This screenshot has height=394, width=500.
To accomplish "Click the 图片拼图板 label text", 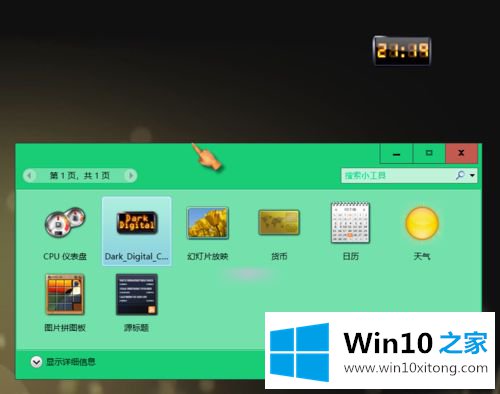I will [x=65, y=328].
